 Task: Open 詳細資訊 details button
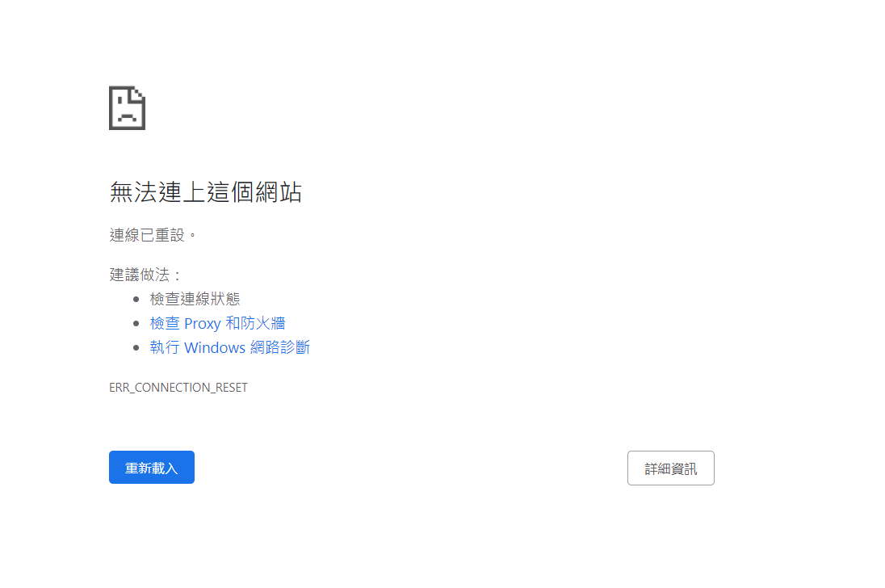tap(670, 468)
